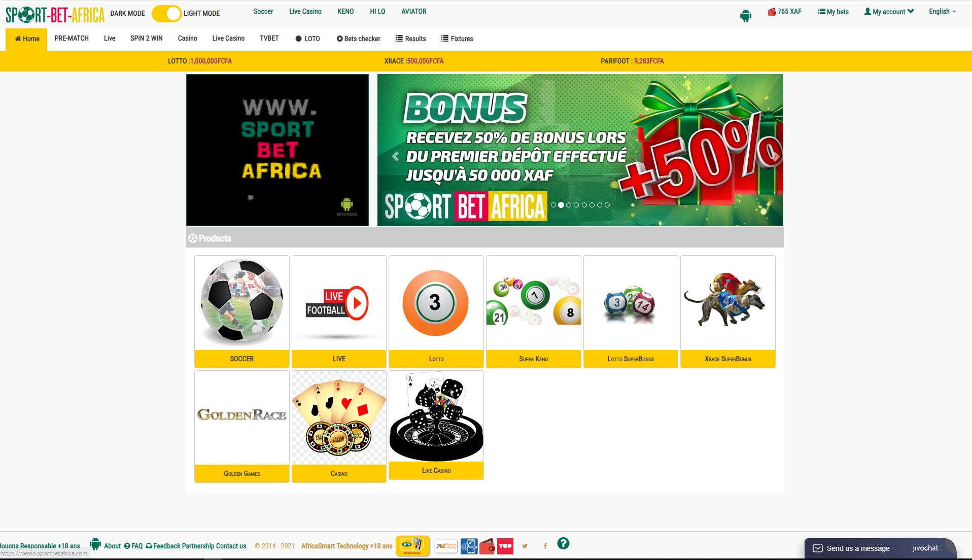Image resolution: width=972 pixels, height=560 pixels.
Task: Click the Orange Money payment icon
Action: click(446, 546)
